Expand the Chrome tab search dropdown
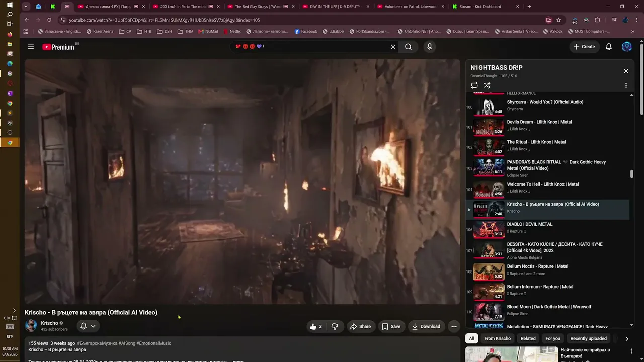The height and width of the screenshot is (362, 644). (26, 7)
